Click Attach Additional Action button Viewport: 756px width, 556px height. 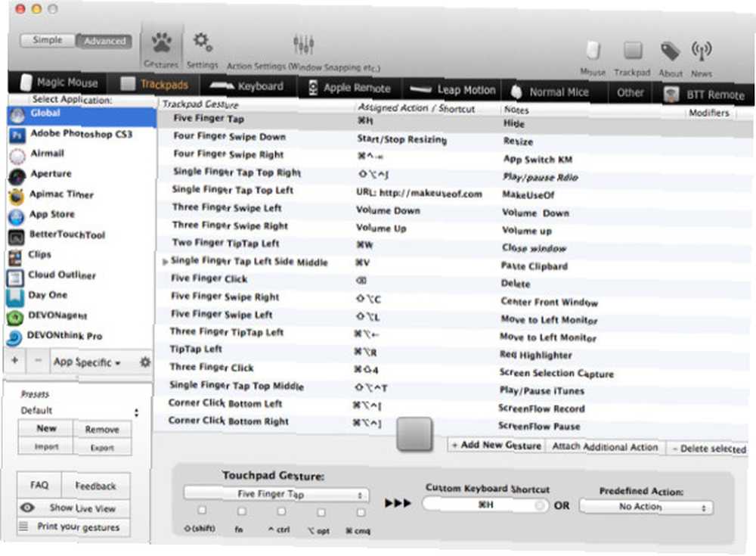coord(605,447)
